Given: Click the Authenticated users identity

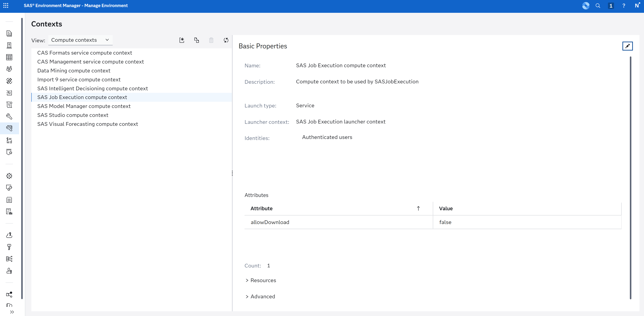Looking at the screenshot, I should click(327, 137).
